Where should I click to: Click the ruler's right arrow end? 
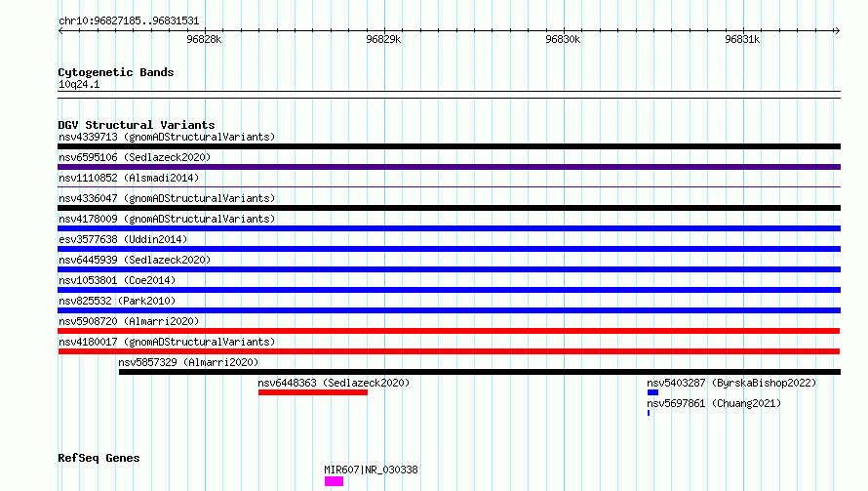(838, 30)
